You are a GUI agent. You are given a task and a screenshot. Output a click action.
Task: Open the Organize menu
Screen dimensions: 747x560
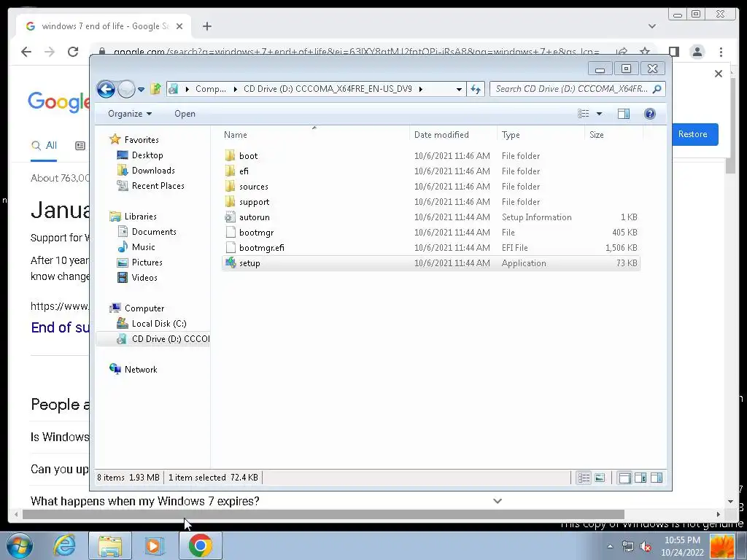pos(130,114)
